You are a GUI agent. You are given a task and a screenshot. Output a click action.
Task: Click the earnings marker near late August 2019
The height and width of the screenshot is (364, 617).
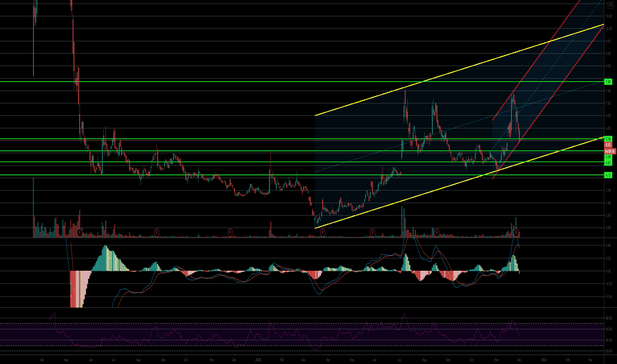[x=157, y=232]
